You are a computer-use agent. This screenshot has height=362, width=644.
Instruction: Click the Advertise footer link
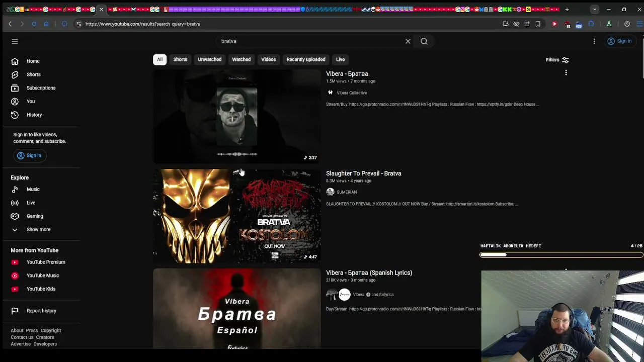click(21, 344)
